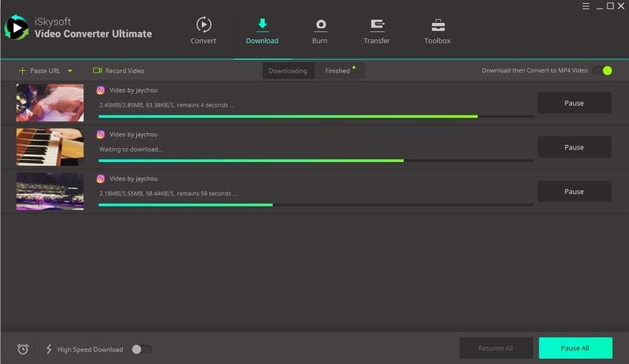Open the Transfer section icon
The height and width of the screenshot is (364, 629).
pyautogui.click(x=377, y=25)
